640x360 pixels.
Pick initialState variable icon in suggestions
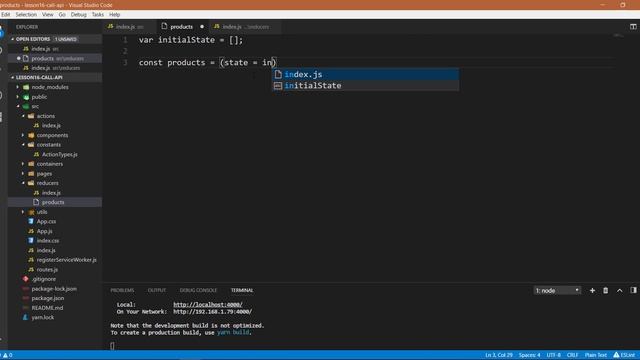tap(278, 86)
